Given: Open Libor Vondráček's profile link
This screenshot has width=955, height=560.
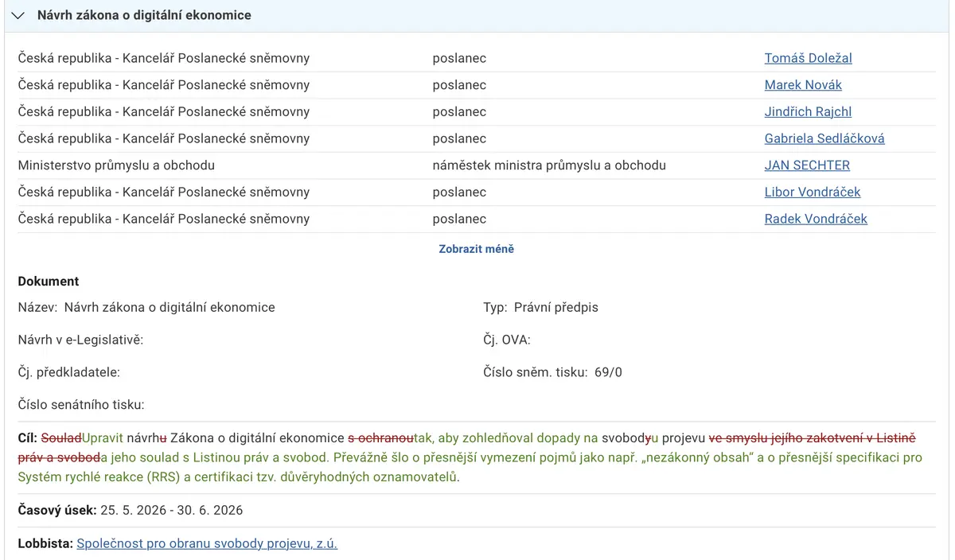Looking at the screenshot, I should 813,192.
